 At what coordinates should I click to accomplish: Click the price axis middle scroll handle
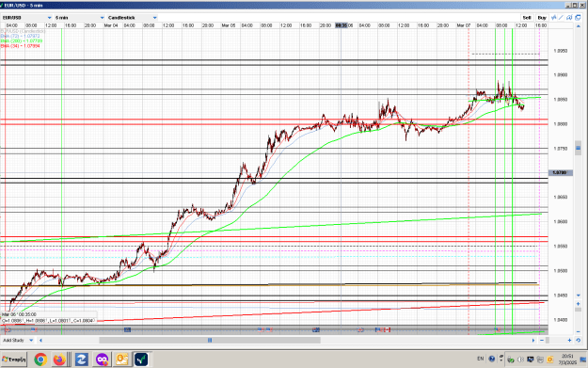[578, 148]
